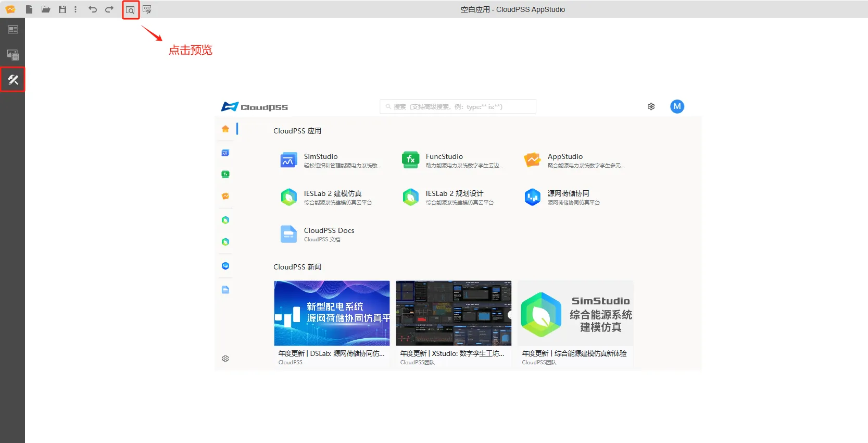Open the XStudio dashboard news thumbnail
The width and height of the screenshot is (868, 443).
click(x=454, y=313)
